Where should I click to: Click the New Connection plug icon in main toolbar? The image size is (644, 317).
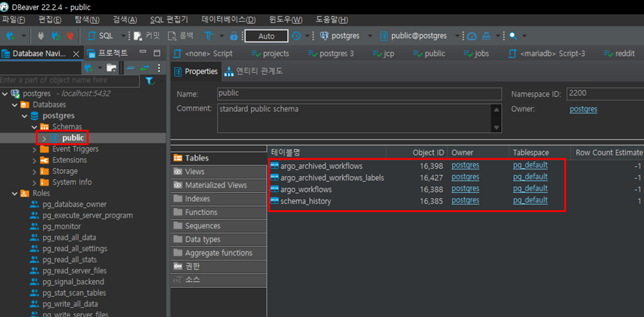[10, 36]
